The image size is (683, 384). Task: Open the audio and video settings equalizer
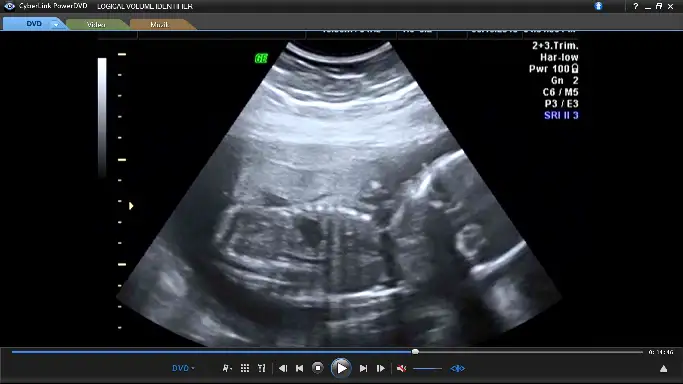pyautogui.click(x=261, y=368)
